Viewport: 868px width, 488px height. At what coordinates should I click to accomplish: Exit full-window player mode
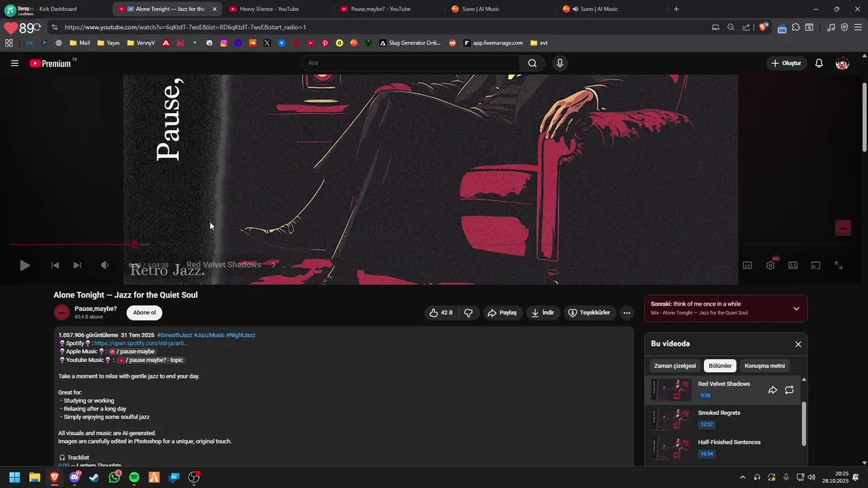(839, 265)
